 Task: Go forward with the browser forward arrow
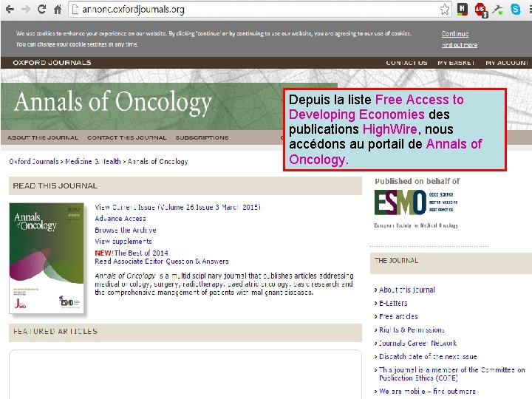26,10
